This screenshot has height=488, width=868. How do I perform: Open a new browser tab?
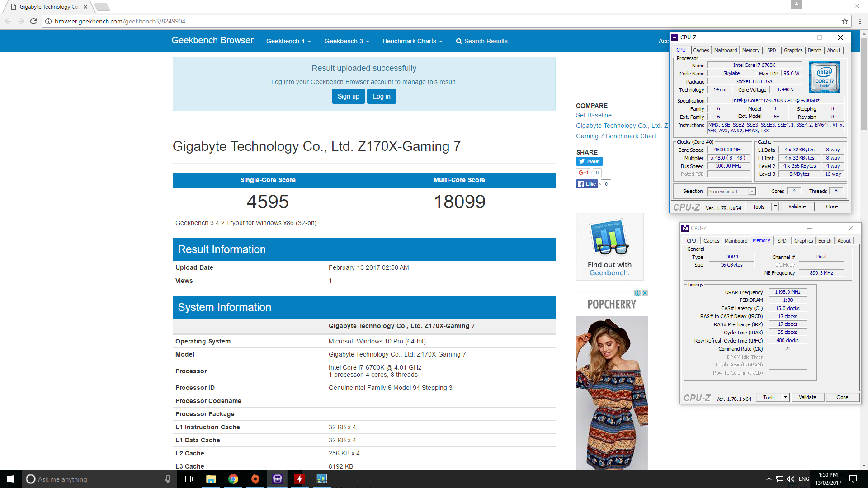pos(102,7)
